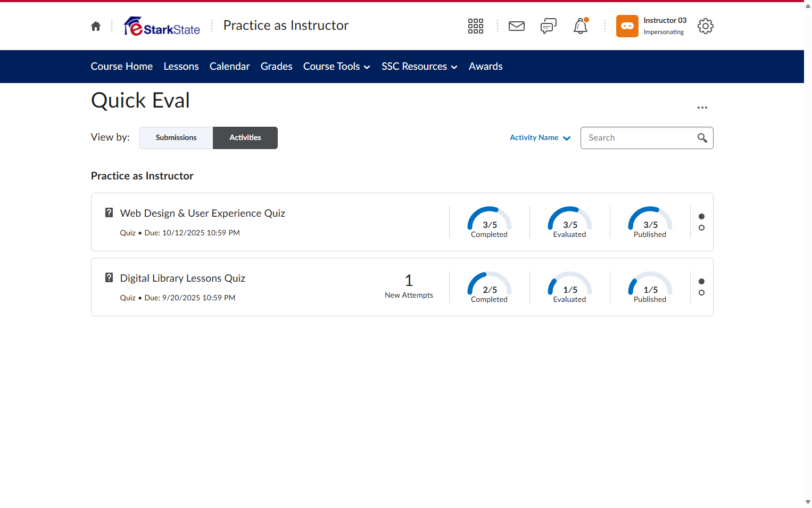Click the search magnifier icon

point(702,138)
